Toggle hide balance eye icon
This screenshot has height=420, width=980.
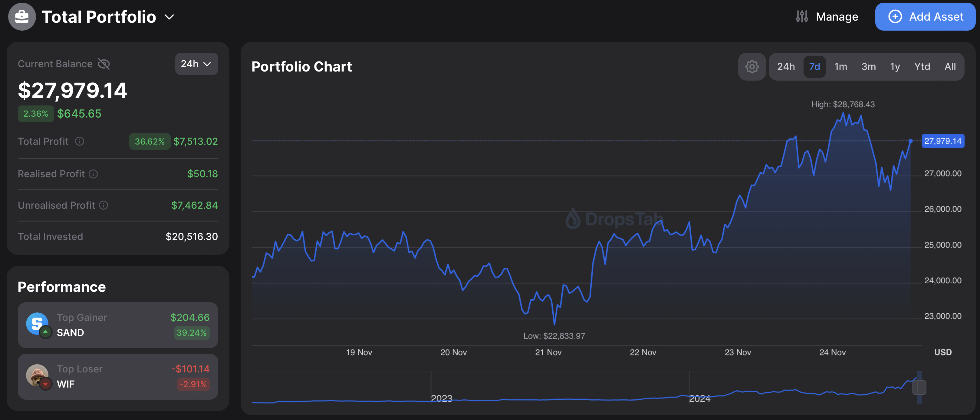point(104,64)
